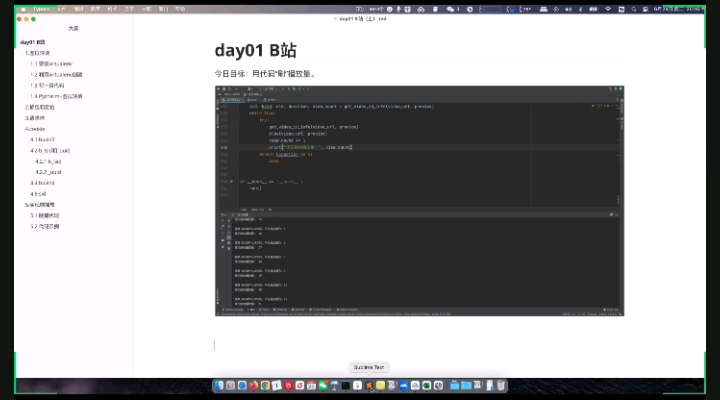This screenshot has width=720, height=400.
Task: Click the microphone icon in menu bar
Action: click(x=399, y=9)
